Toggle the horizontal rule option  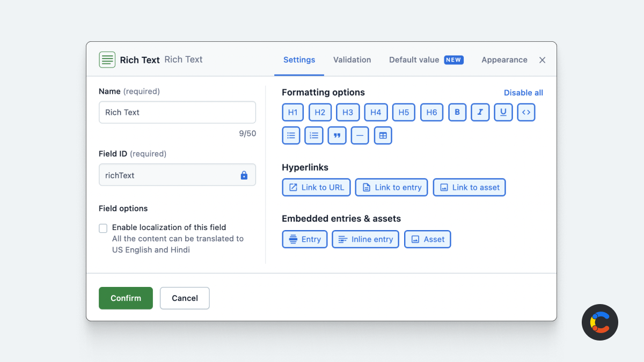coord(360,135)
